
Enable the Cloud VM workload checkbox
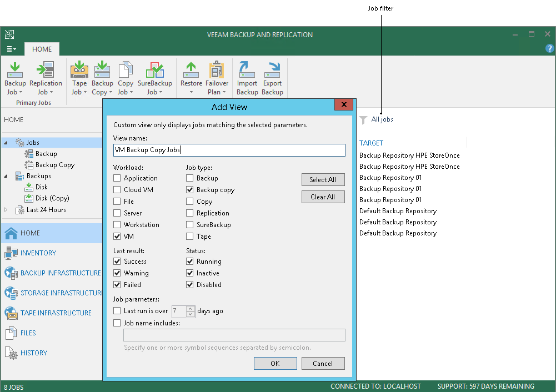[x=117, y=190]
